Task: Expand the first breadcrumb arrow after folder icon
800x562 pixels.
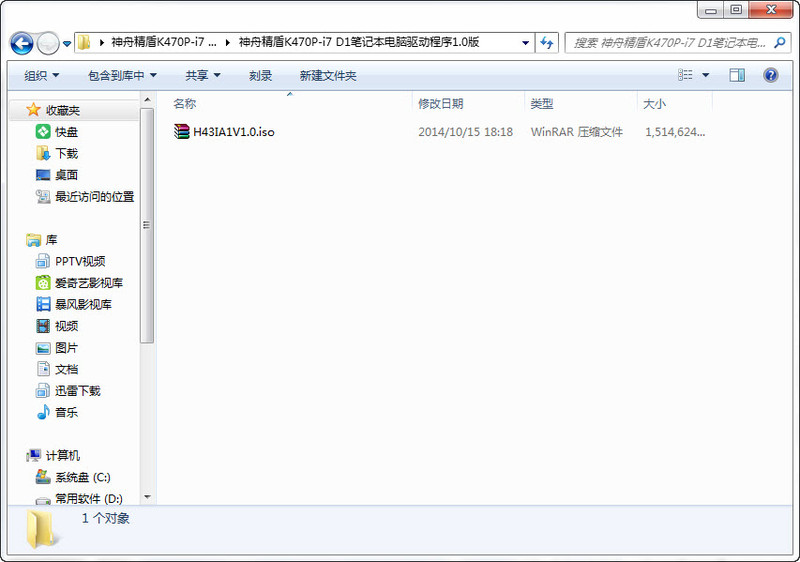Action: coord(102,43)
